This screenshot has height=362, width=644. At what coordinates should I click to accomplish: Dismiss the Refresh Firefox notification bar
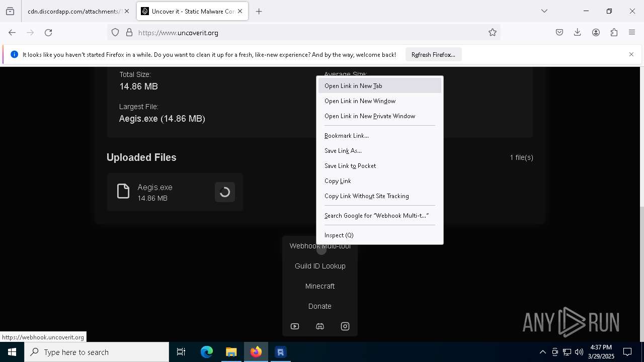tap(631, 54)
